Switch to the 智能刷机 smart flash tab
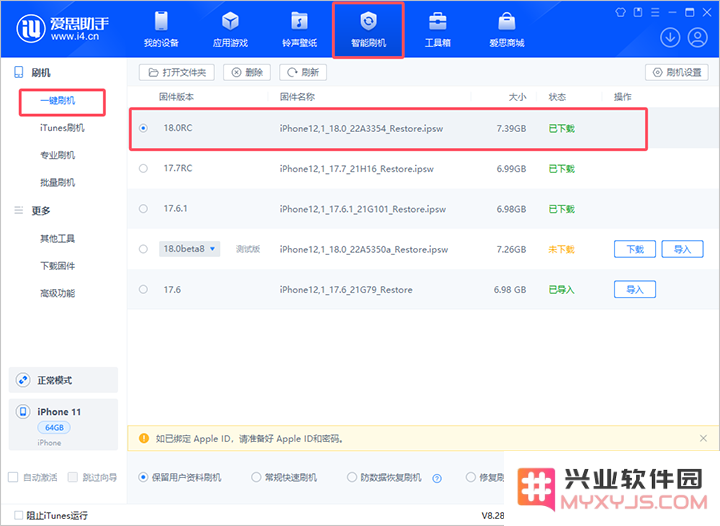The width and height of the screenshot is (720, 526). coord(368,30)
